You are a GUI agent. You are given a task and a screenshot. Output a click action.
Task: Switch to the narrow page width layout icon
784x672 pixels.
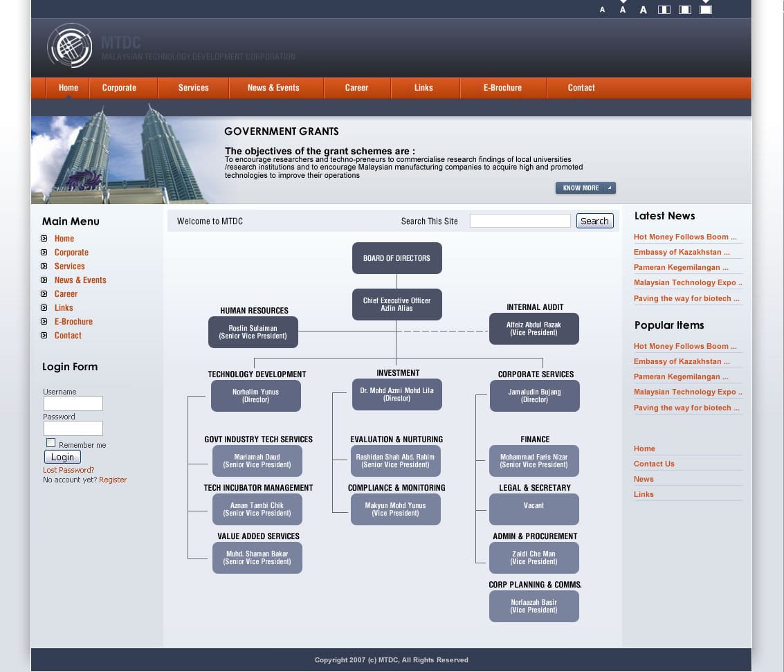664,10
